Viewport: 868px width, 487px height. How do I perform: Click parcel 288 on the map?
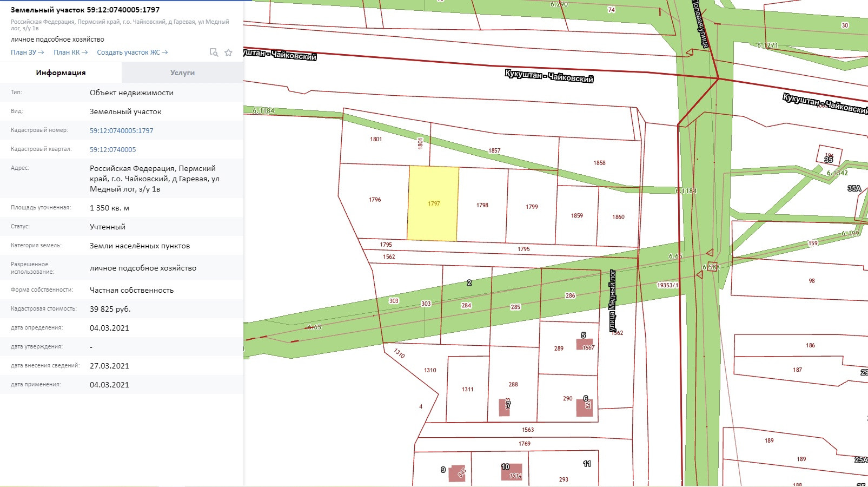pyautogui.click(x=513, y=384)
